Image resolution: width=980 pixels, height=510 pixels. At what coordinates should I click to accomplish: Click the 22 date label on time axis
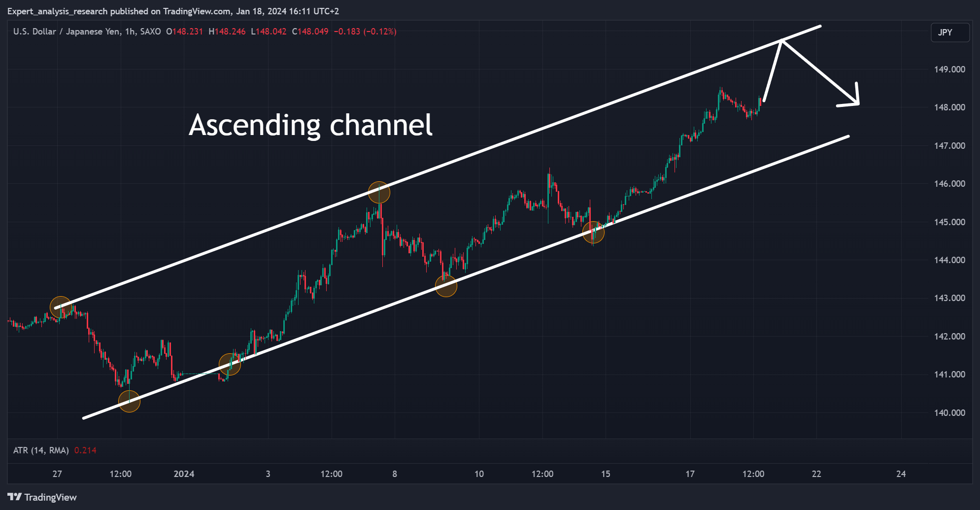point(816,474)
